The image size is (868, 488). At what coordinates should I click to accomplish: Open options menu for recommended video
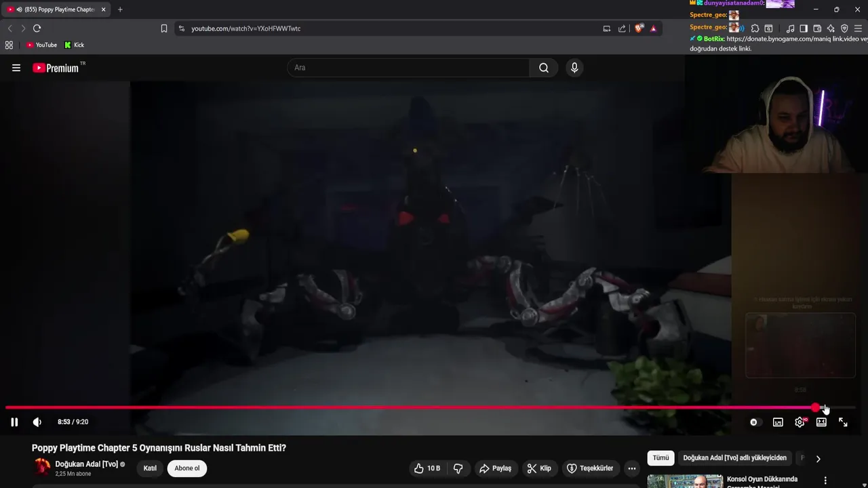pos(825,481)
